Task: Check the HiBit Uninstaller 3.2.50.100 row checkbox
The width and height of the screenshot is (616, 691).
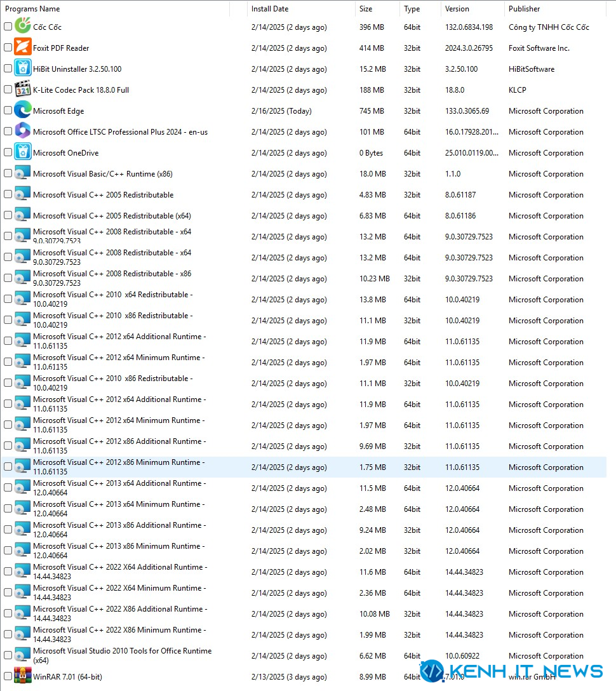Action: [8, 69]
